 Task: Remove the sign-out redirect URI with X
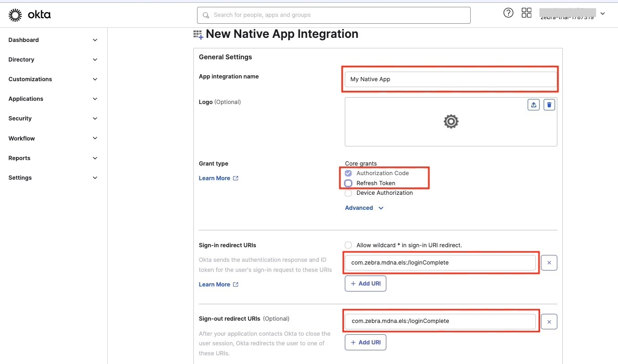pyautogui.click(x=549, y=322)
